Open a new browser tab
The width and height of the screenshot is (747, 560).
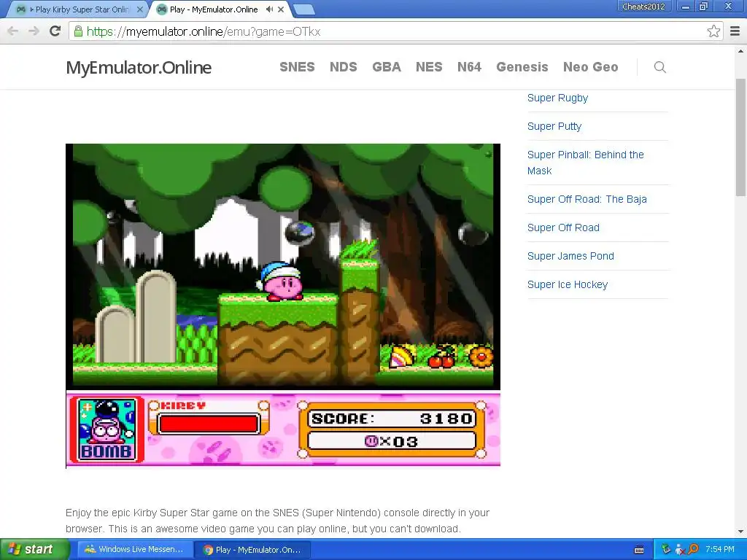[303, 9]
